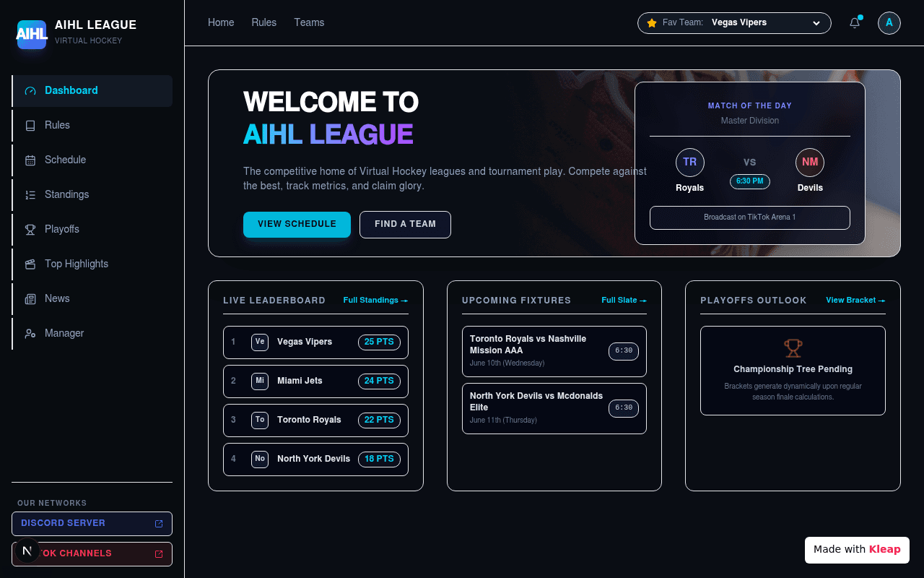Viewport: 924px width, 578px height.
Task: Open the View Bracket link
Action: pyautogui.click(x=855, y=300)
